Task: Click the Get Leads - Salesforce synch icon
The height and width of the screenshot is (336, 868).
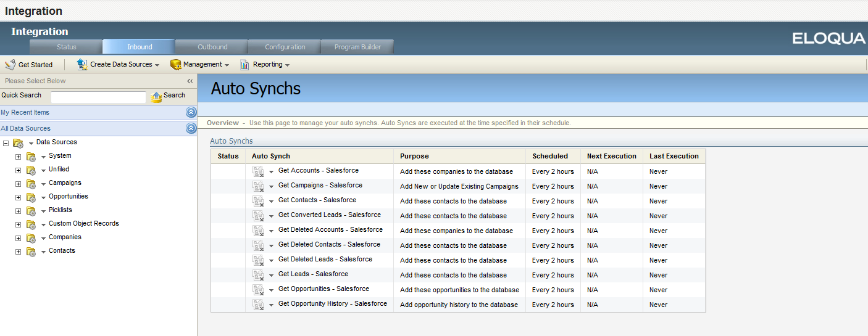Action: [x=259, y=275]
